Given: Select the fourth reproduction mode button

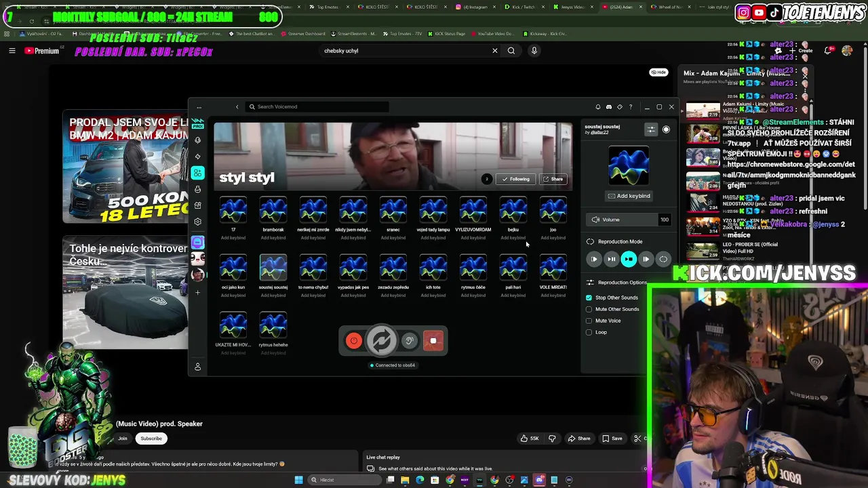Looking at the screenshot, I should coord(646,259).
